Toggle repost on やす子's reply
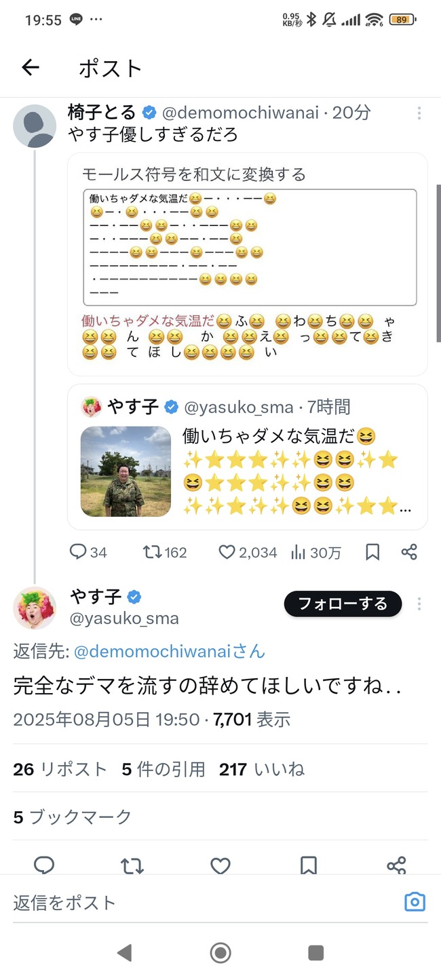This screenshot has width=441, height=980. [132, 865]
